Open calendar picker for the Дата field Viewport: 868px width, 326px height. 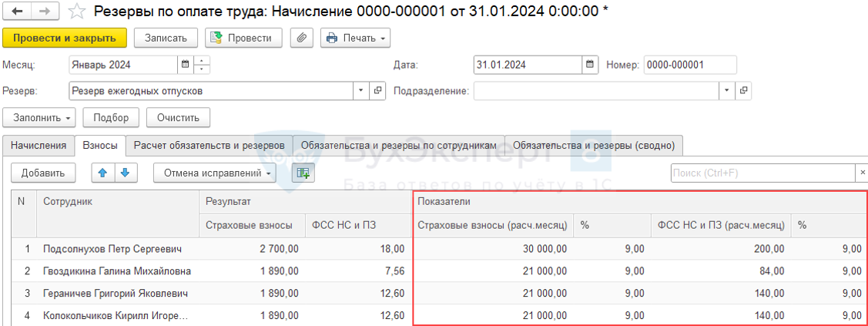point(590,65)
